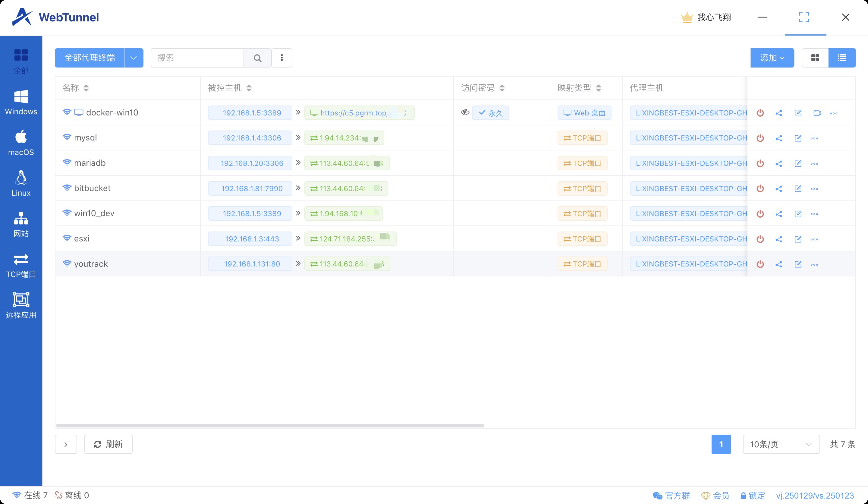Expand the 全部代理终端 dropdown arrow
Image resolution: width=868 pixels, height=504 pixels.
pyautogui.click(x=134, y=58)
